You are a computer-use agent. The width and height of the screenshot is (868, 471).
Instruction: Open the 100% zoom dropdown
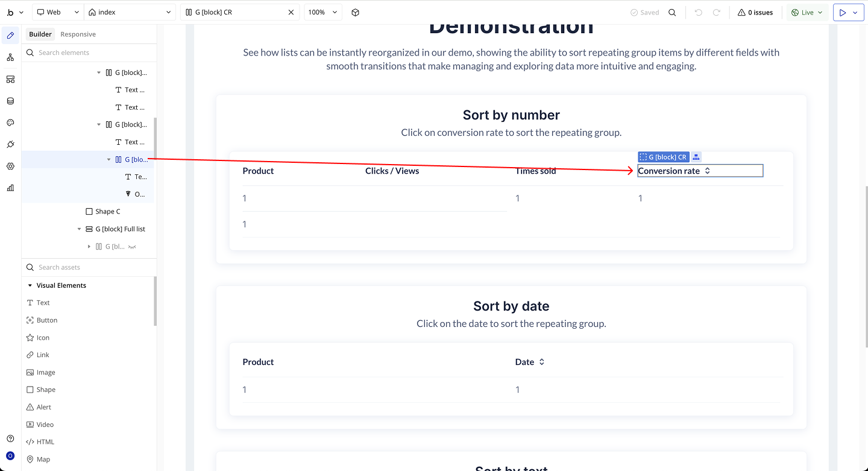(x=323, y=12)
